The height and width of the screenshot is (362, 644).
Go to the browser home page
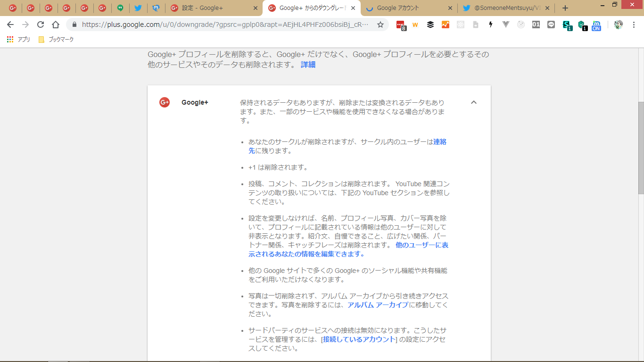56,25
